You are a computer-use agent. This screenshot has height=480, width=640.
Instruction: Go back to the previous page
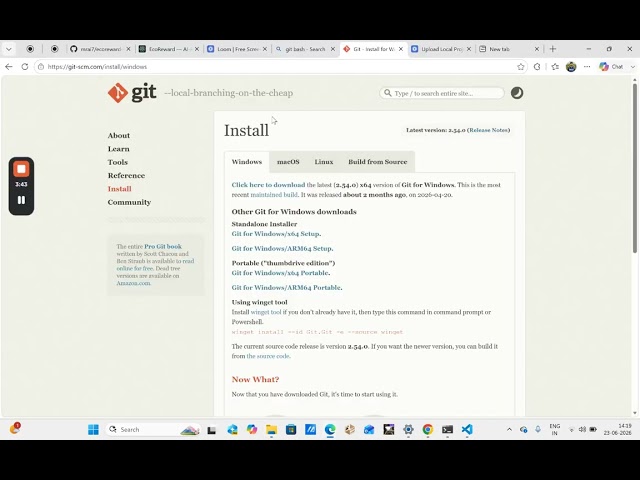[9, 67]
